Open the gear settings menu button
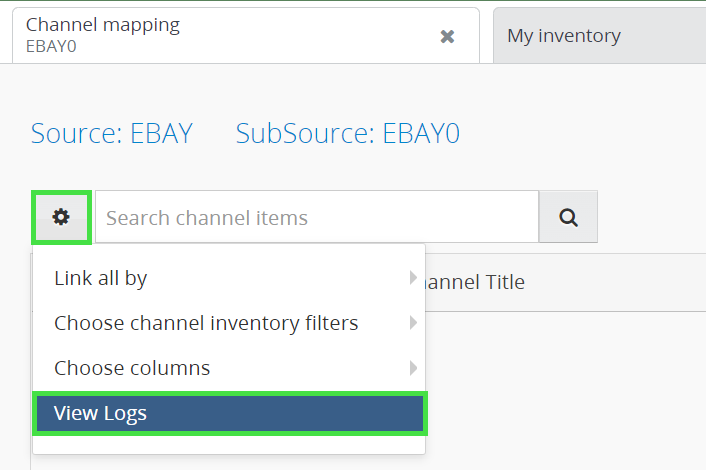Image resolution: width=706 pixels, height=470 pixels. pyautogui.click(x=61, y=217)
